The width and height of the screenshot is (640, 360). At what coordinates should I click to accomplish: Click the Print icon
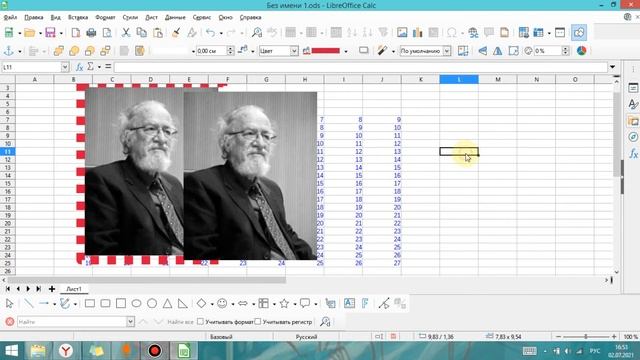point(91,33)
